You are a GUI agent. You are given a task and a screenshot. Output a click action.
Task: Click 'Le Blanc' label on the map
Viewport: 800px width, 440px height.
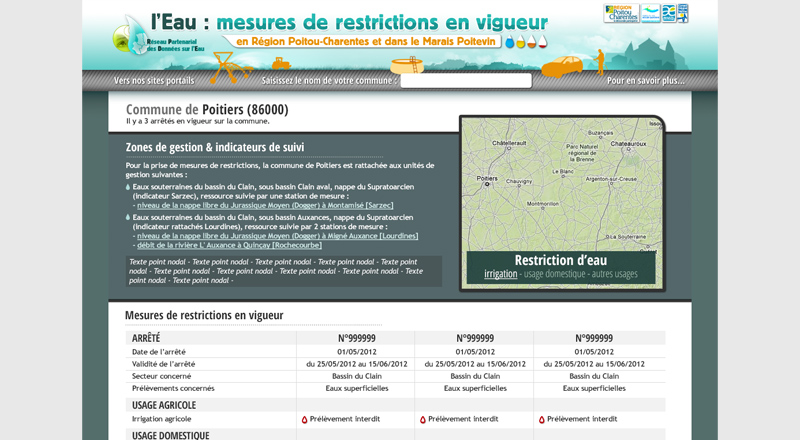(563, 172)
